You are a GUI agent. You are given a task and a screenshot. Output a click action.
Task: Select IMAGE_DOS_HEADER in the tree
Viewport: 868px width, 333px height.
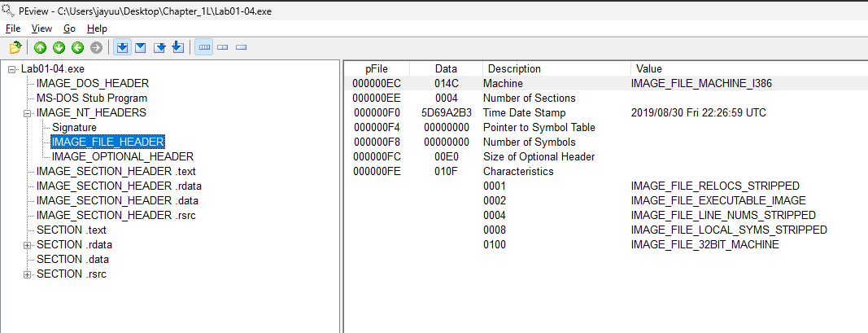[93, 84]
